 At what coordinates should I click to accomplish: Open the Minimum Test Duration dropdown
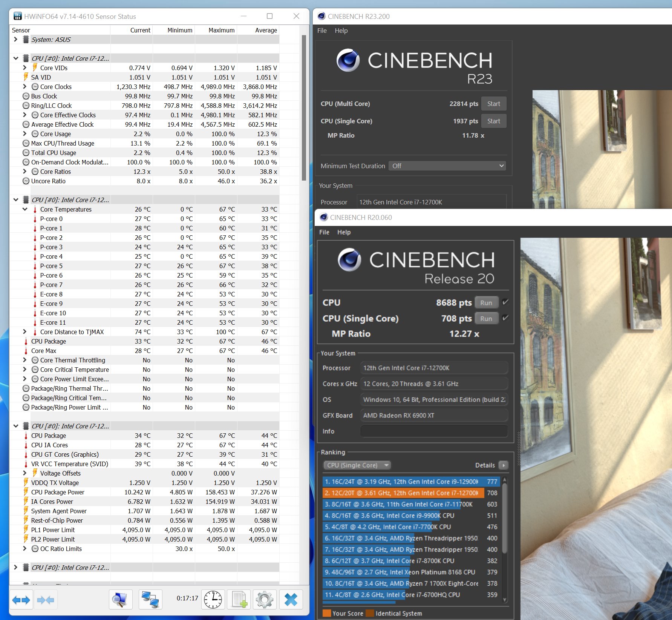point(447,166)
